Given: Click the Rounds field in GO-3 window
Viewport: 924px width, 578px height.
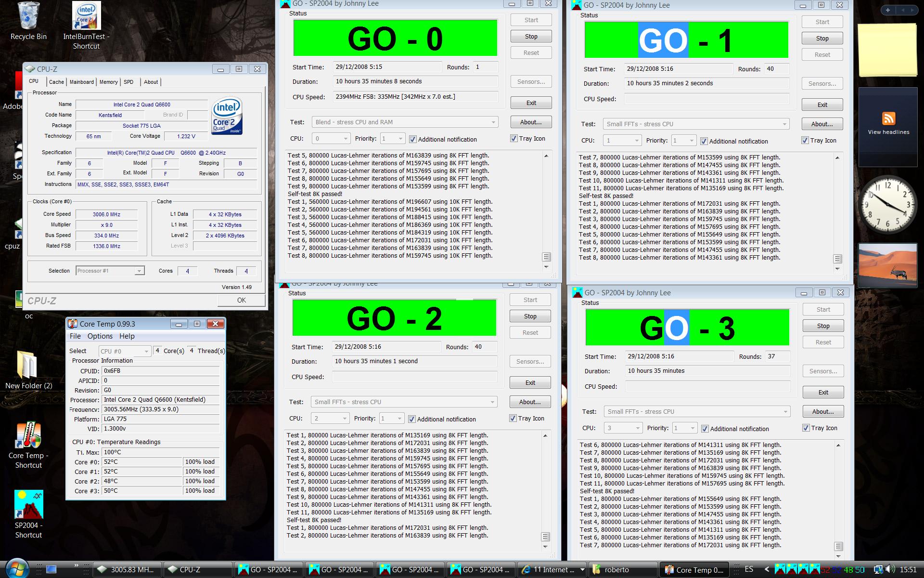Looking at the screenshot, I should 778,357.
